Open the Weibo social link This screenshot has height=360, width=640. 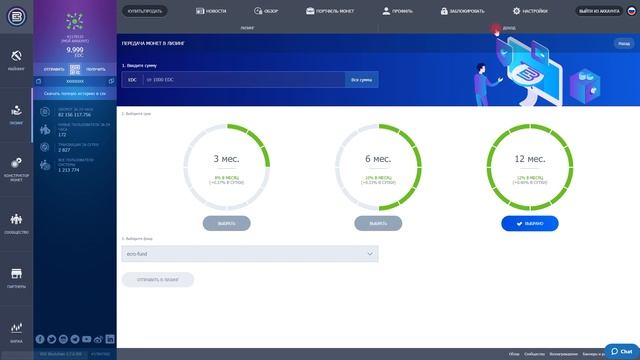98,339
